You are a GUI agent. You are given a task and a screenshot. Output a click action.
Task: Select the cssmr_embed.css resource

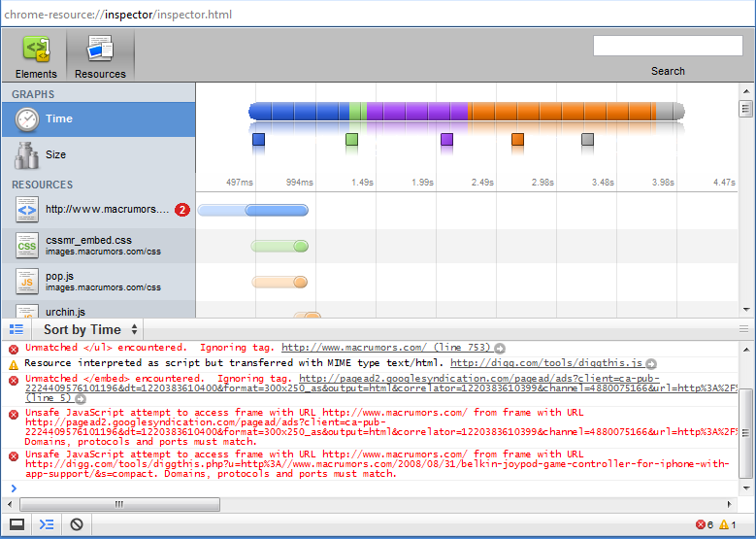click(x=98, y=246)
